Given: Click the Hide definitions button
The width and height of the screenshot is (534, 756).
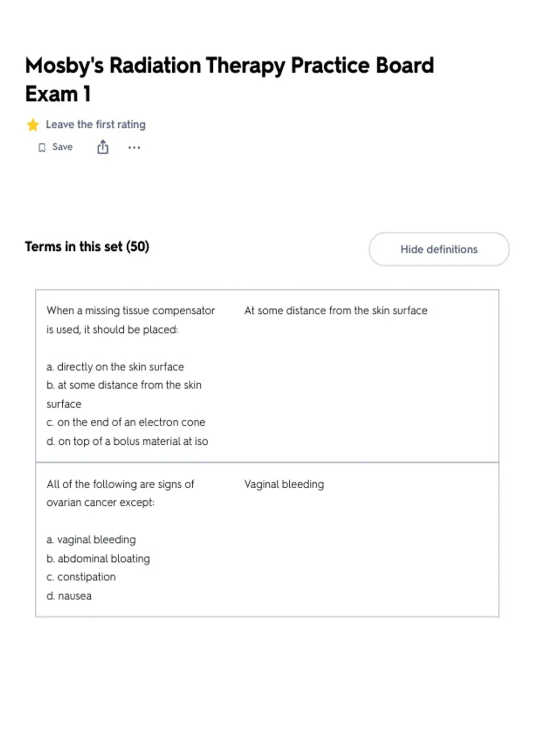Looking at the screenshot, I should 439,249.
